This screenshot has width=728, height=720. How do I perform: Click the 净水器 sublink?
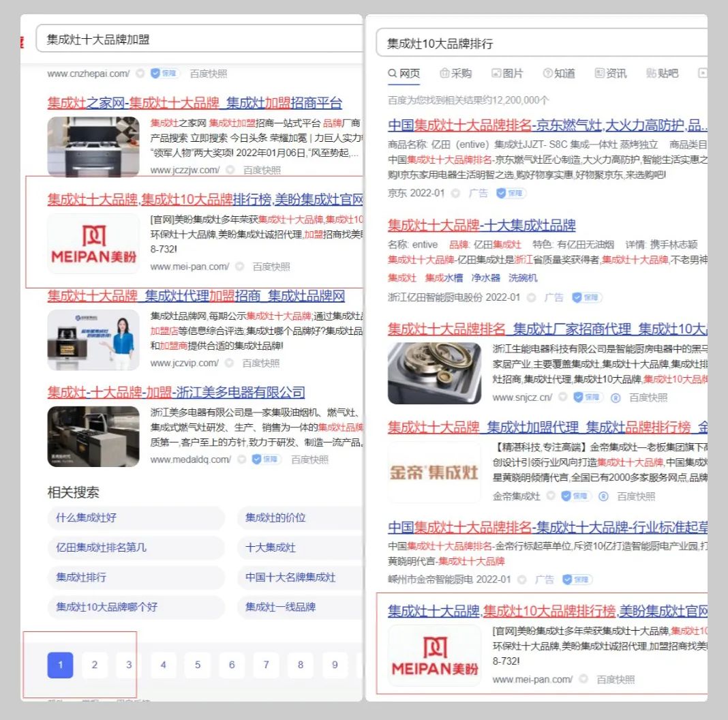click(x=485, y=277)
